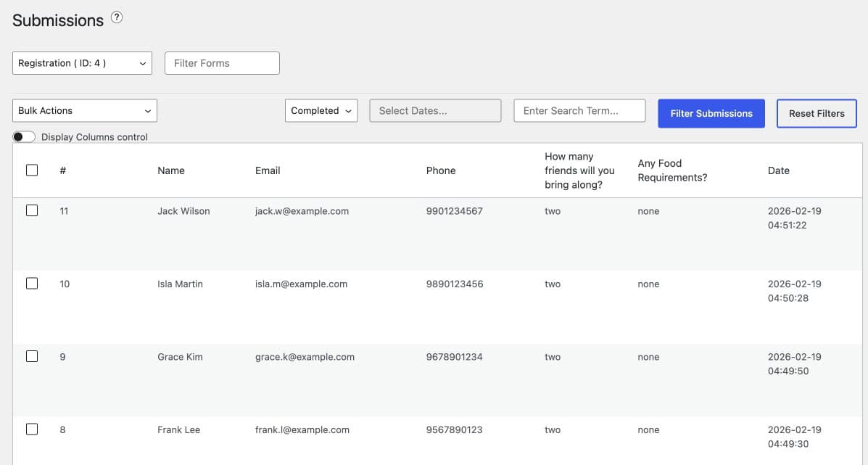The width and height of the screenshot is (868, 465).
Task: Click the 'How many friends will you bring along?' header
Action: (x=579, y=170)
